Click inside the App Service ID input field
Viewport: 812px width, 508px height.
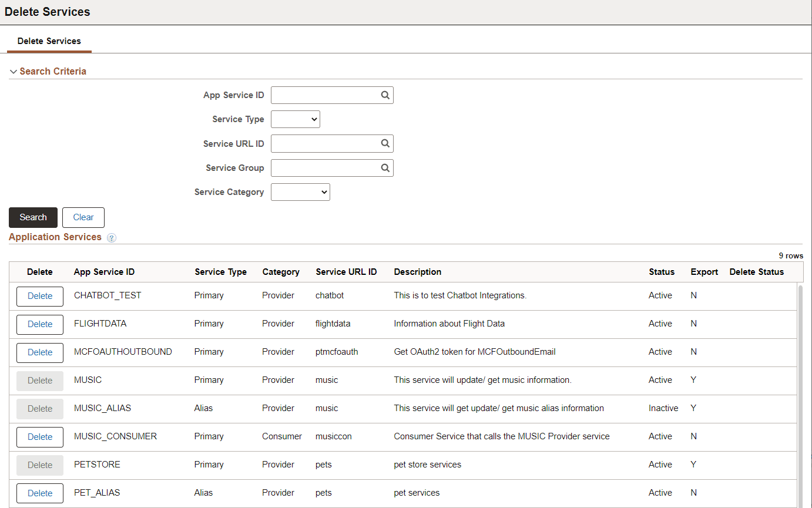coord(323,95)
